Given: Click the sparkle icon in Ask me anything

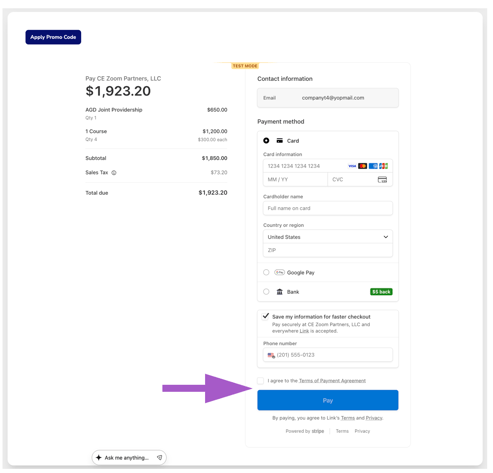Looking at the screenshot, I should [x=99, y=458].
